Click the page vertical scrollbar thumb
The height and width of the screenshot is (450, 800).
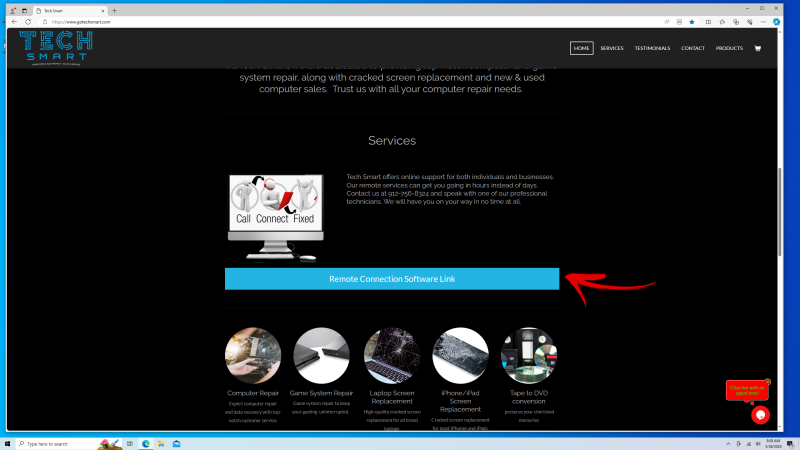click(779, 212)
